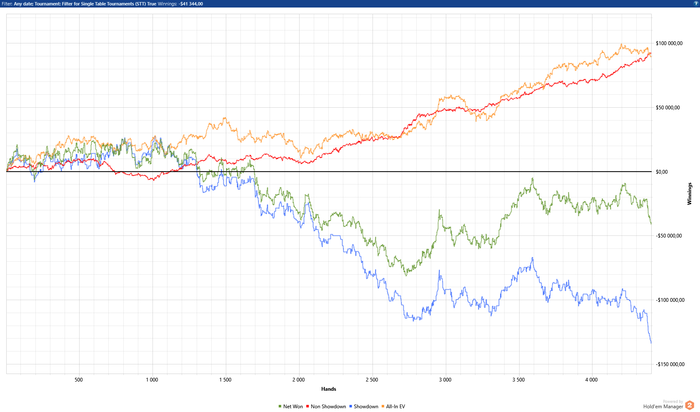
Task: Click the help icon in the filter bar
Action: [696, 3]
